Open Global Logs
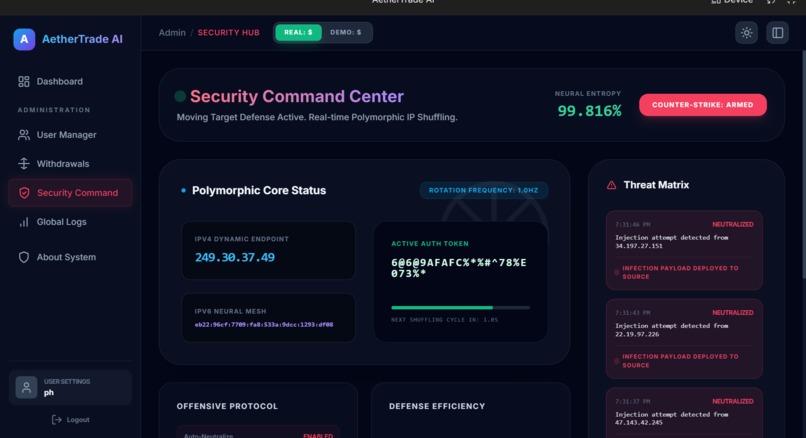The height and width of the screenshot is (438, 806). (x=70, y=222)
